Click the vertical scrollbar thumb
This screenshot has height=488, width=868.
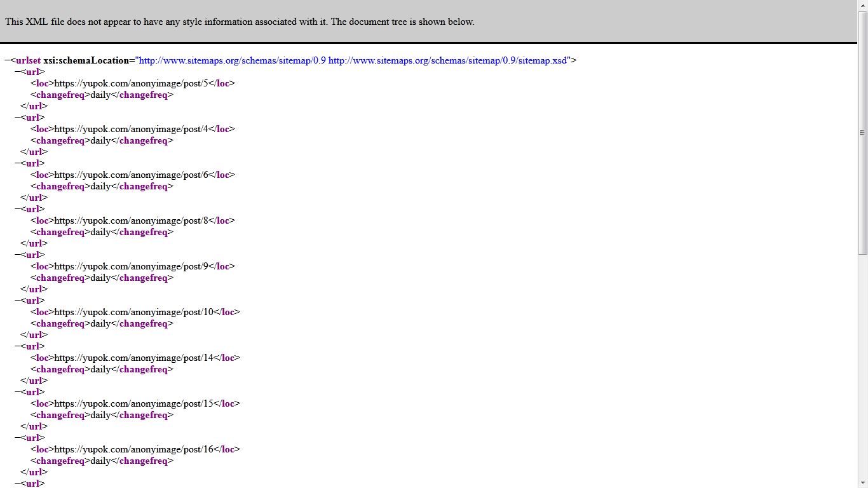862,133
